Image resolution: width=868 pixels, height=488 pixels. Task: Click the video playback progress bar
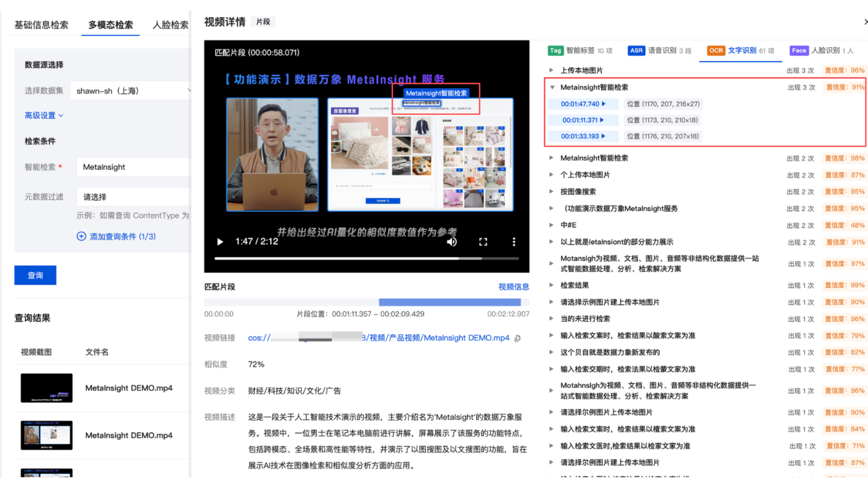pos(367,258)
